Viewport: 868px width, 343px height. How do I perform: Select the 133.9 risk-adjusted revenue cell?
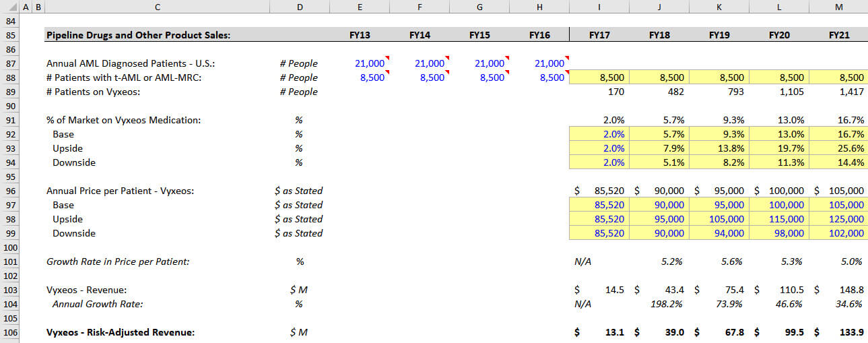click(837, 332)
